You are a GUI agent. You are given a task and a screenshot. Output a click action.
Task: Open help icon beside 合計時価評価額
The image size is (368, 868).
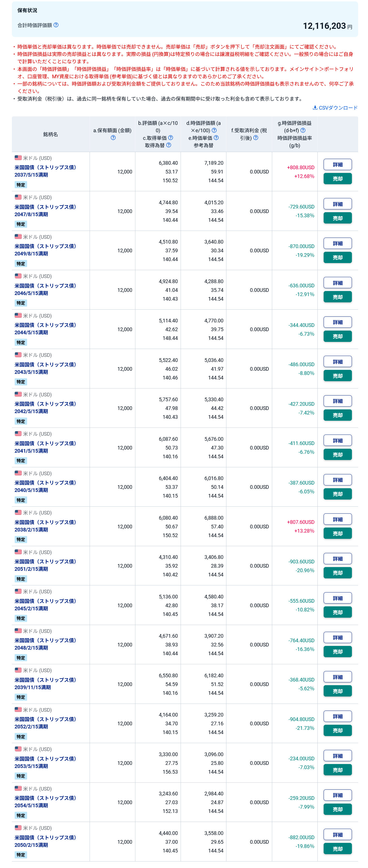[x=56, y=25]
